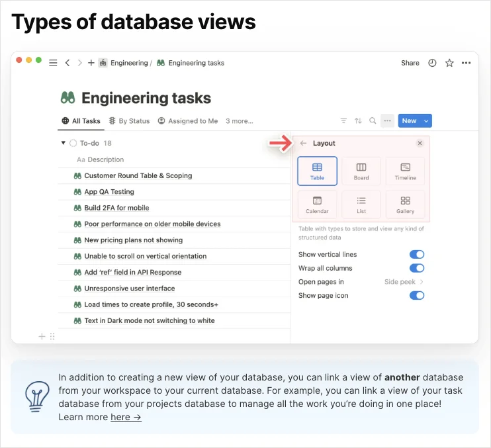The image size is (491, 448).
Task: Switch to the By Status view tab
Action: click(129, 121)
